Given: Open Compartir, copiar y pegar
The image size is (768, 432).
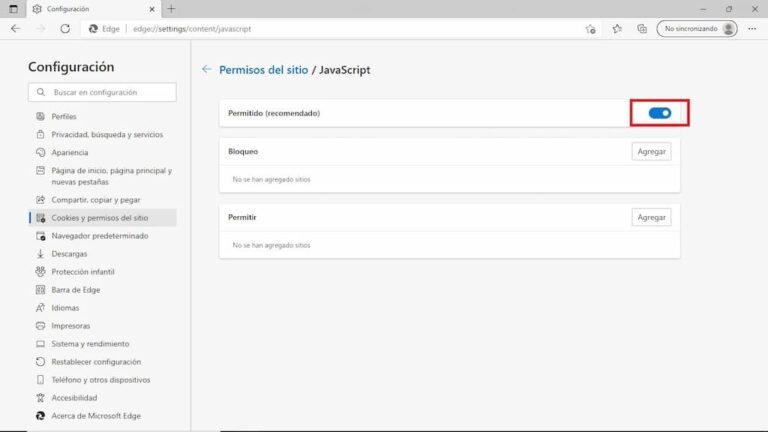Looking at the screenshot, I should pos(102,200).
